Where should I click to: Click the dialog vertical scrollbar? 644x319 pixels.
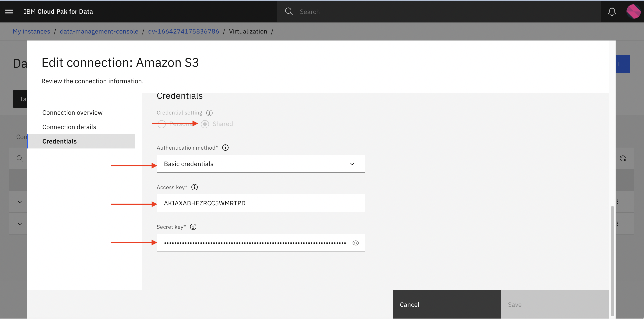[x=612, y=261]
